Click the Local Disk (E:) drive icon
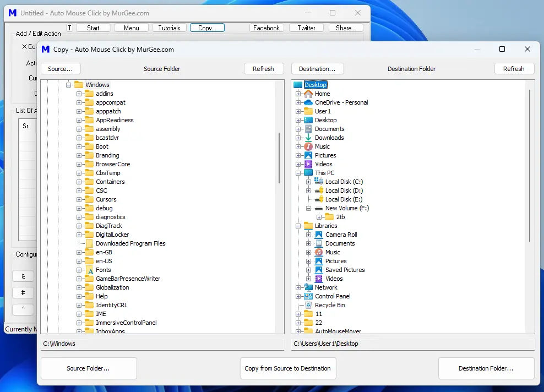 (x=319, y=199)
